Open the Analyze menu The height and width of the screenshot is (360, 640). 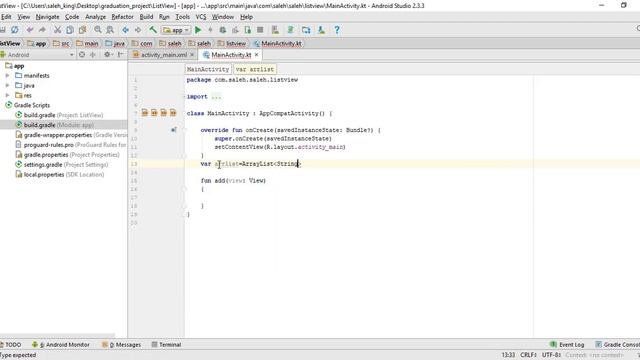click(x=96, y=17)
